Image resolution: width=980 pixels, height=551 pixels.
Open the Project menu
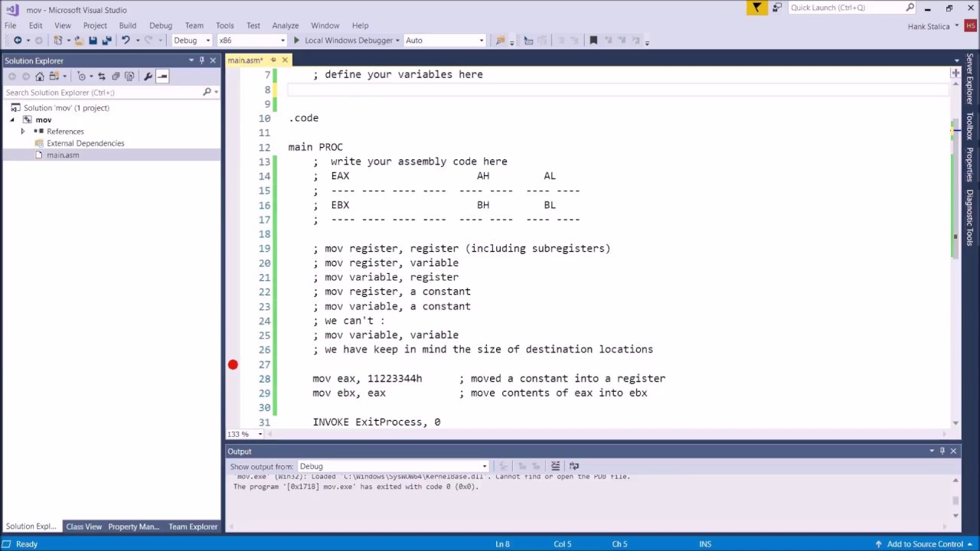point(95,25)
